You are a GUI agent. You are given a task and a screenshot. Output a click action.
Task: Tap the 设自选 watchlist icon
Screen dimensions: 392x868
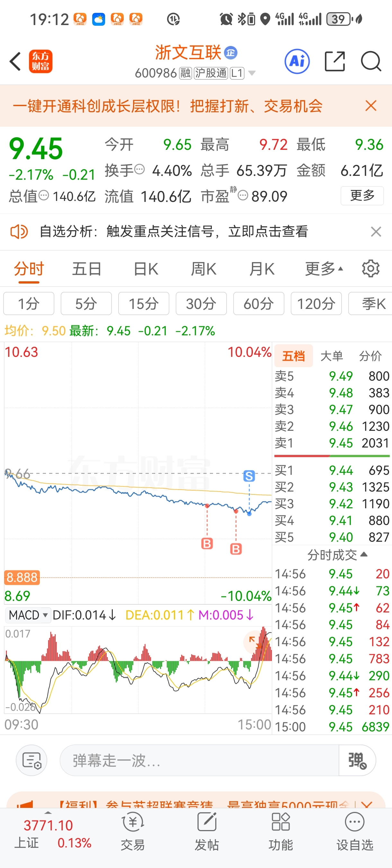click(355, 832)
